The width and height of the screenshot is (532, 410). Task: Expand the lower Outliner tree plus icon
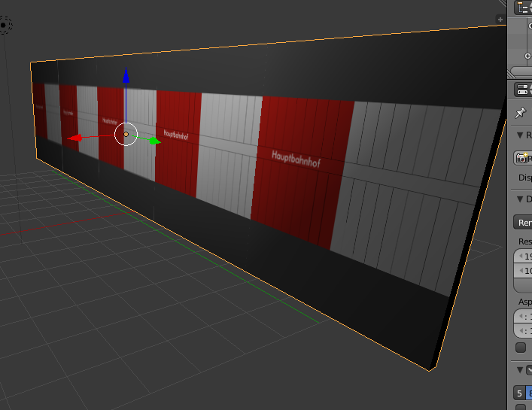527,56
